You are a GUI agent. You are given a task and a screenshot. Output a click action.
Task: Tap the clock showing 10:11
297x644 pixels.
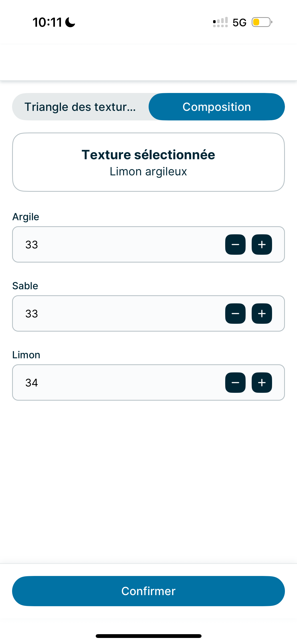(47, 22)
